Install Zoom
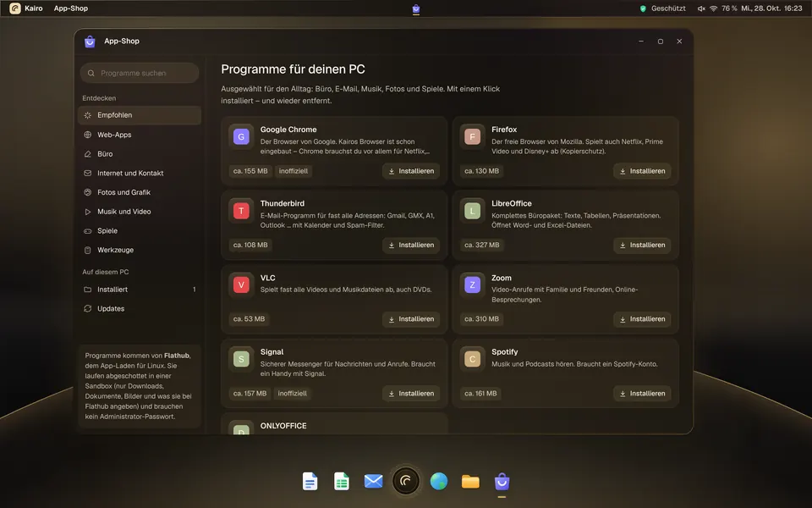 pyautogui.click(x=642, y=319)
